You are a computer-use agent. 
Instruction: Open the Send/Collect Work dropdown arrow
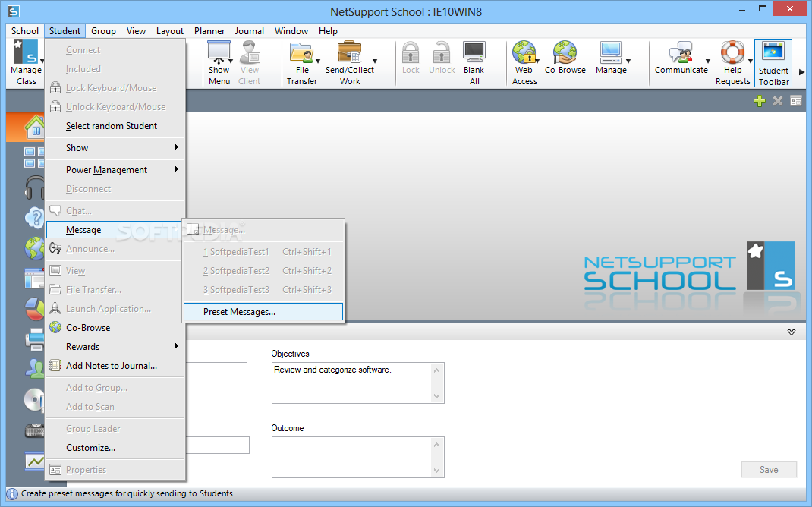[x=375, y=61]
